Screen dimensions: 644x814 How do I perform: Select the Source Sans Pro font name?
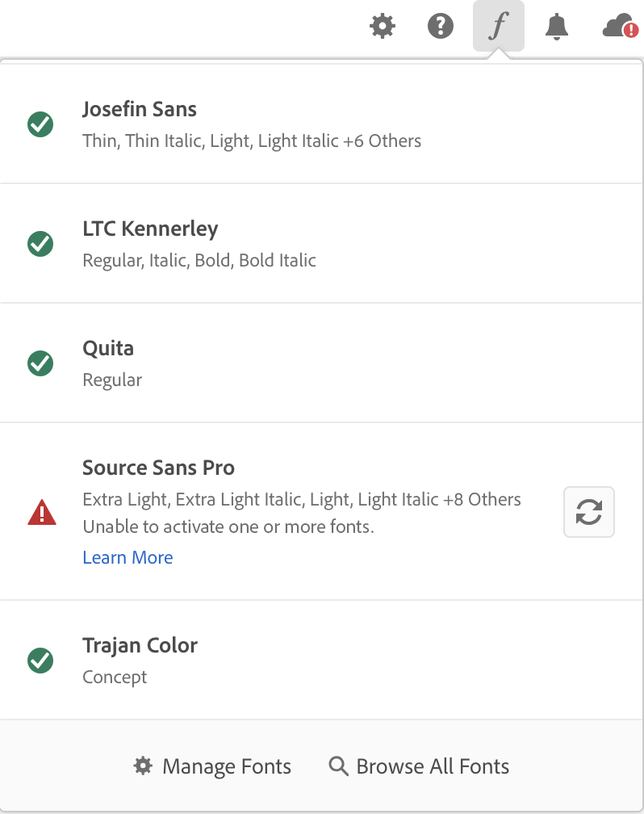158,468
